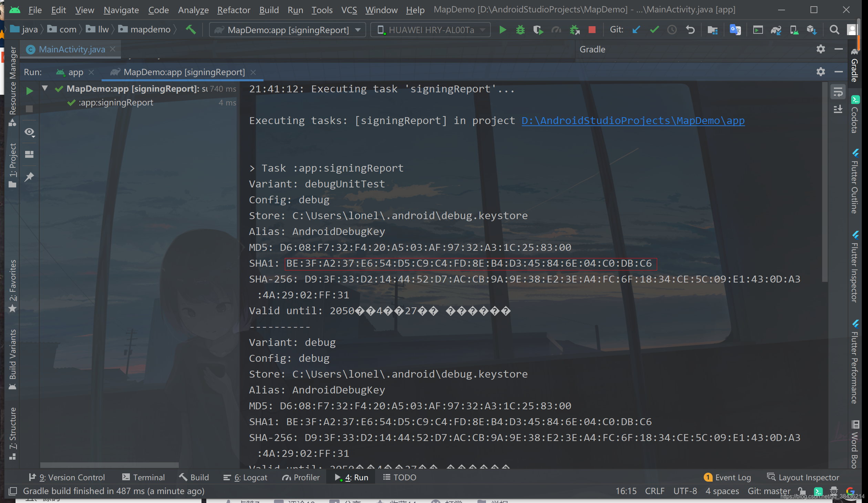Image resolution: width=868 pixels, height=503 pixels.
Task: Open Run panel settings gear
Action: coord(820,72)
